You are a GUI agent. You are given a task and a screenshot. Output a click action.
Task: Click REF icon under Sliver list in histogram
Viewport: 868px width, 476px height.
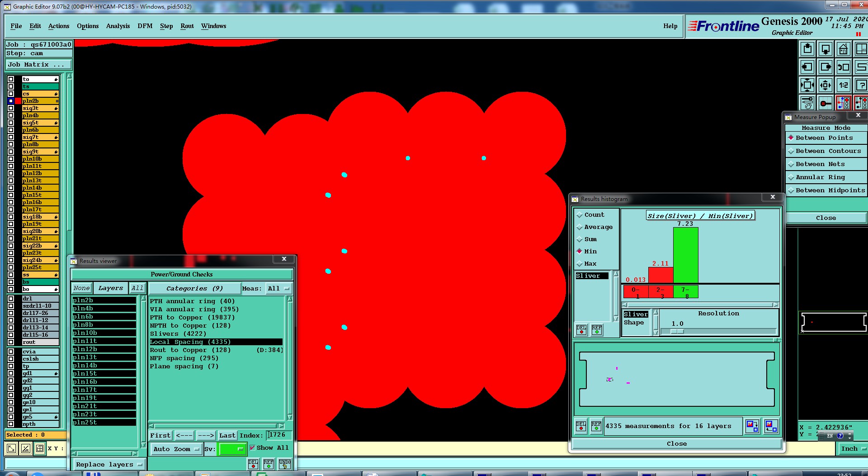[x=597, y=330]
